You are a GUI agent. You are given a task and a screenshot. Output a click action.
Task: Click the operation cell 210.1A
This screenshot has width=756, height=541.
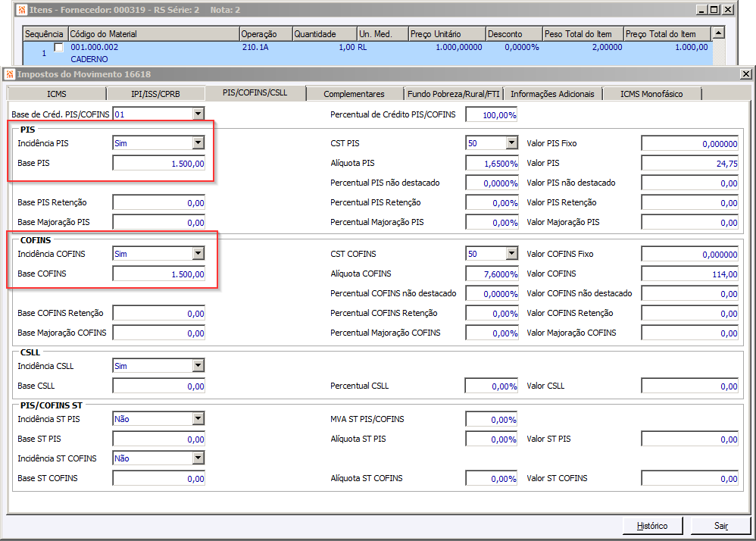(x=255, y=47)
